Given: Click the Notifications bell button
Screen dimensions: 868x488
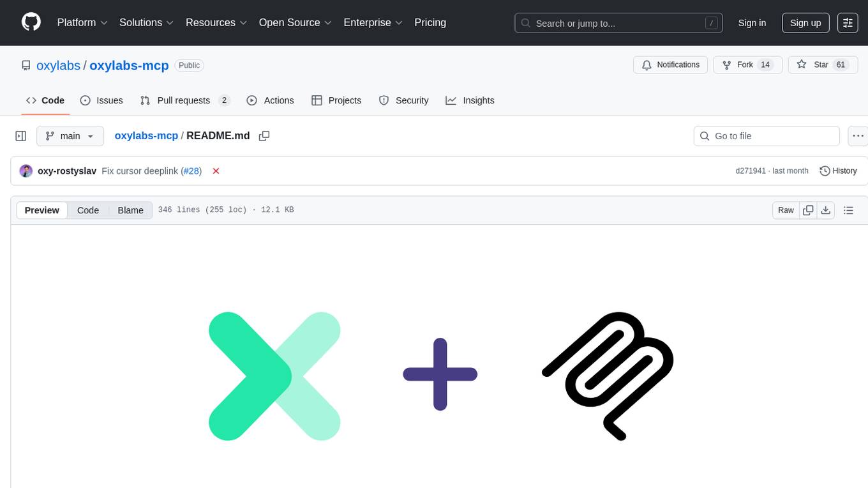Looking at the screenshot, I should point(670,65).
